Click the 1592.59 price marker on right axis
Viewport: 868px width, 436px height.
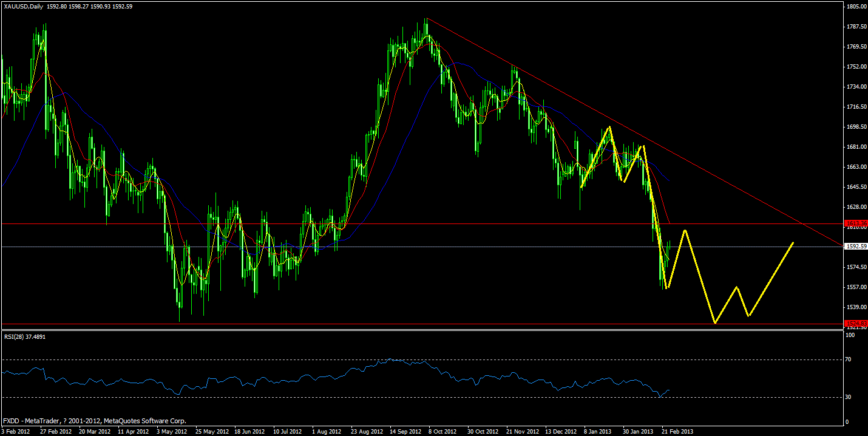(x=855, y=245)
